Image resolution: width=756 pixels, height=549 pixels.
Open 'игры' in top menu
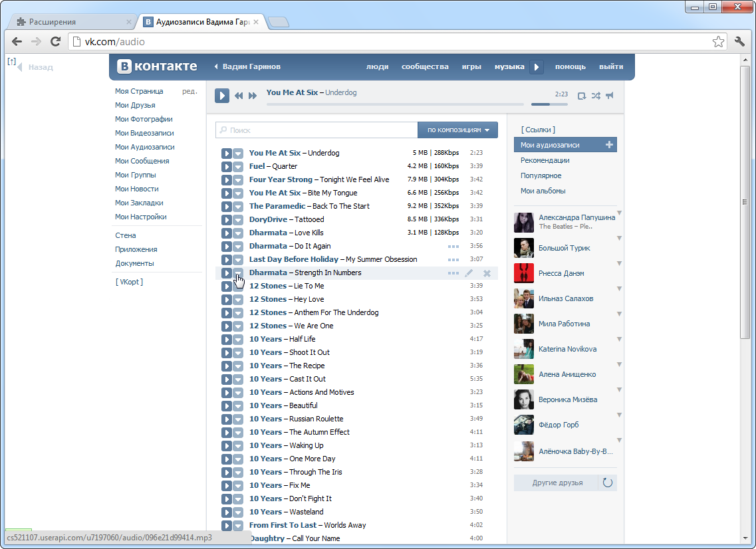(471, 67)
